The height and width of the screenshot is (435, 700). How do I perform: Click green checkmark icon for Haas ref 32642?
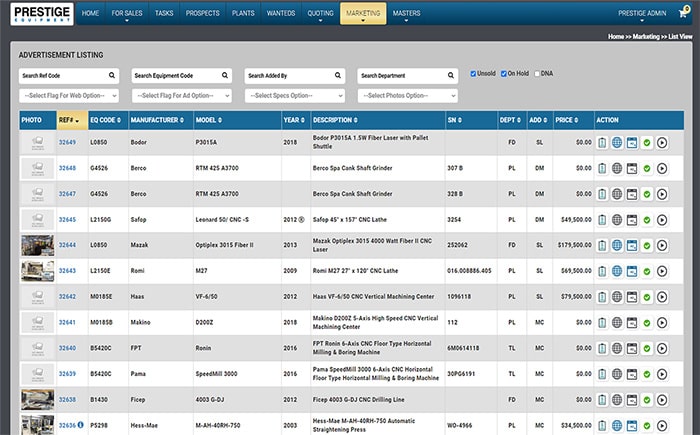pyautogui.click(x=647, y=297)
